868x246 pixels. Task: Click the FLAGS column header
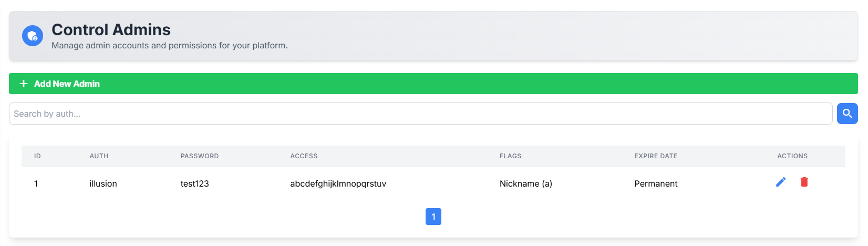510,156
